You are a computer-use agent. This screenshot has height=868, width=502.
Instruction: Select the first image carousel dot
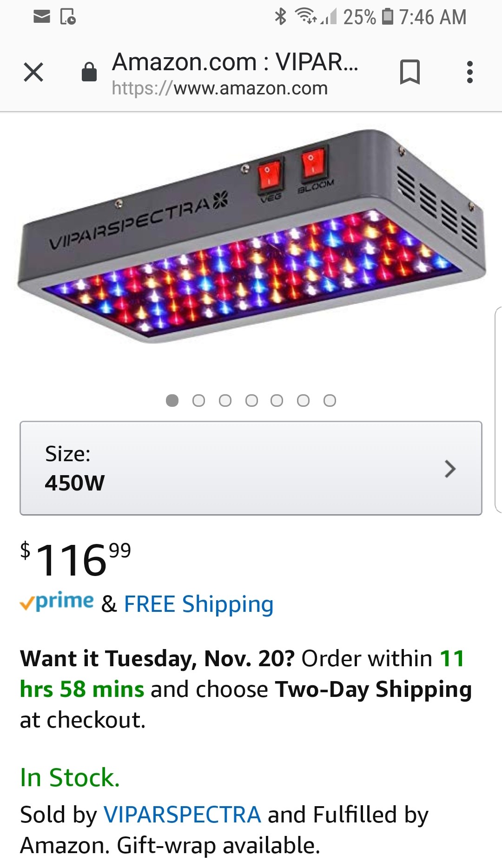tap(172, 400)
